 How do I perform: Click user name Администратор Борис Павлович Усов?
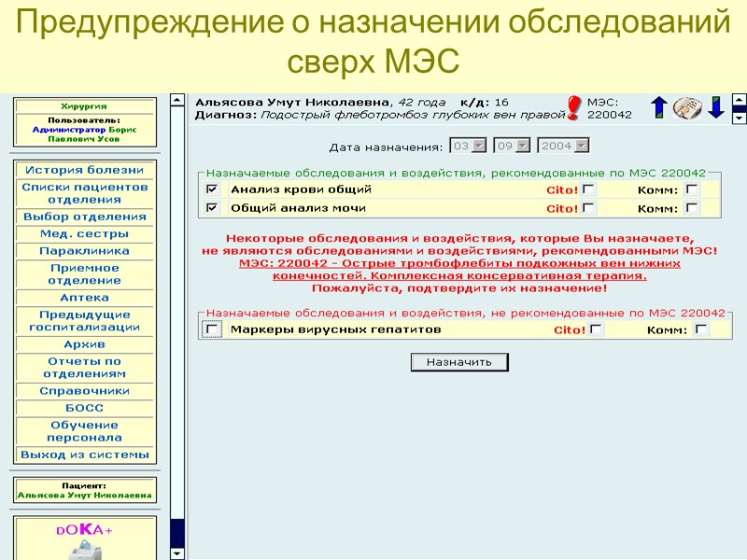pos(84,134)
